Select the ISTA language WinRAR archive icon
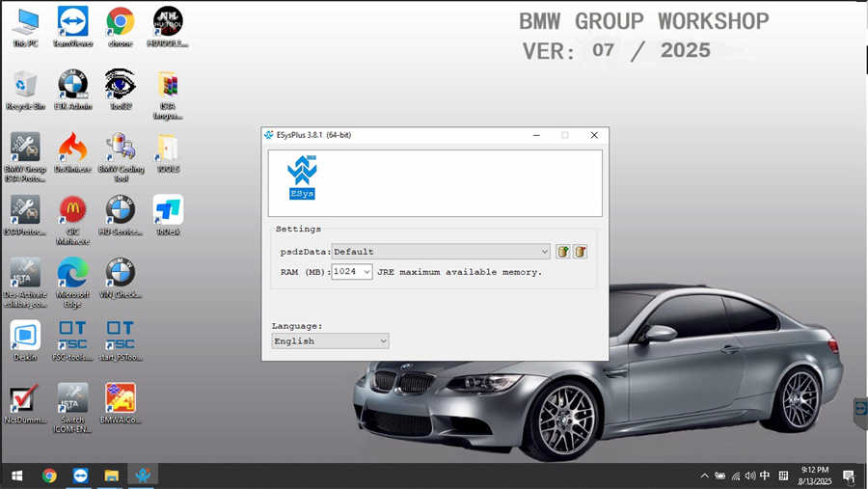This screenshot has width=868, height=489. [x=168, y=95]
